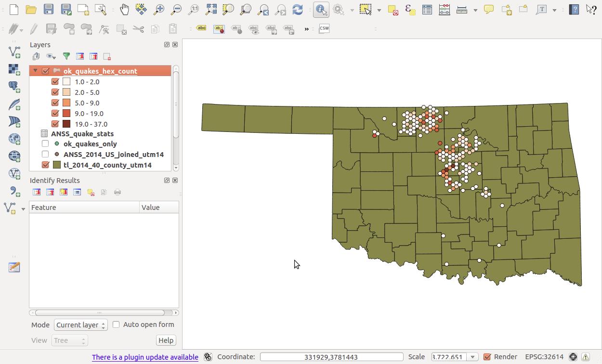This screenshot has width=602, height=364.
Task: Open the CSW MetaSearch plugin
Action: click(324, 28)
